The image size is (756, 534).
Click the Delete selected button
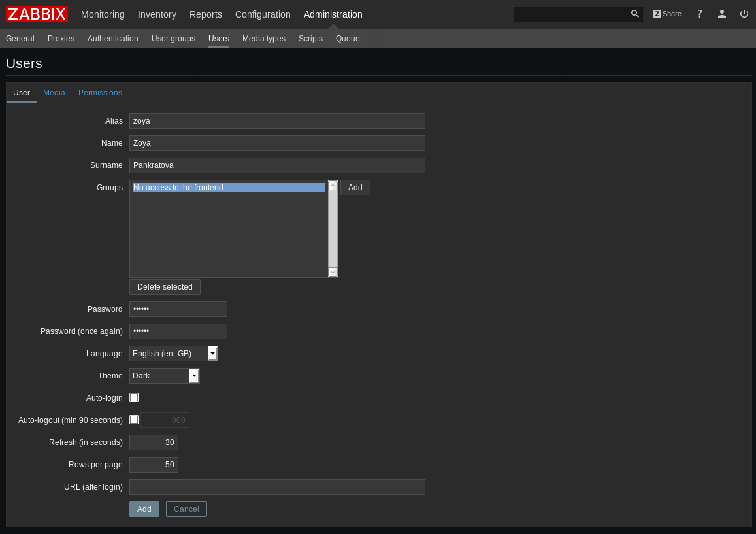165,287
